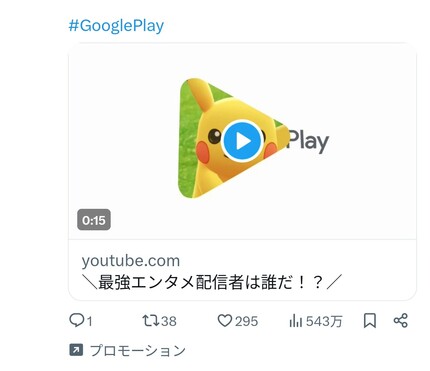Click the gray Play logo text
This screenshot has height=371, width=430.
308,141
